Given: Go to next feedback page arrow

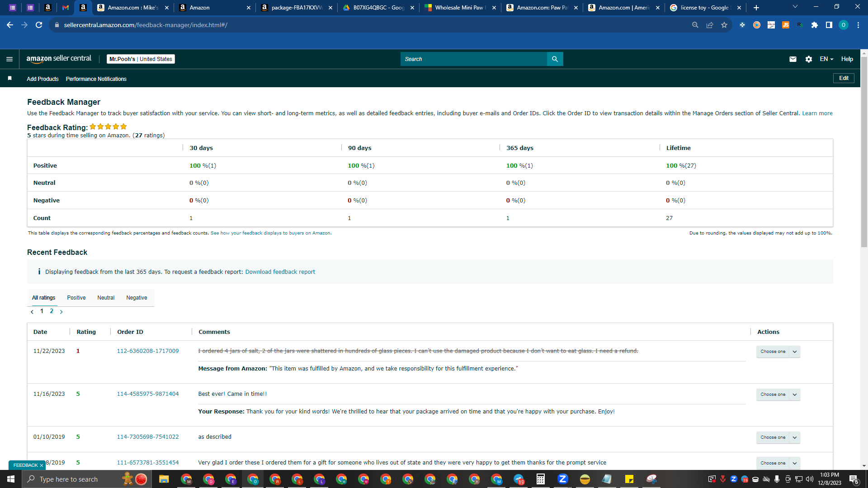Looking at the screenshot, I should click(x=61, y=312).
